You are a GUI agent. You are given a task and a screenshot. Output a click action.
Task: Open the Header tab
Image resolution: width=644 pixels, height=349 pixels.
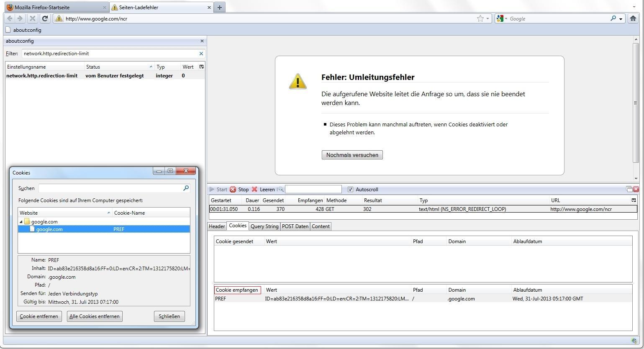click(x=217, y=226)
